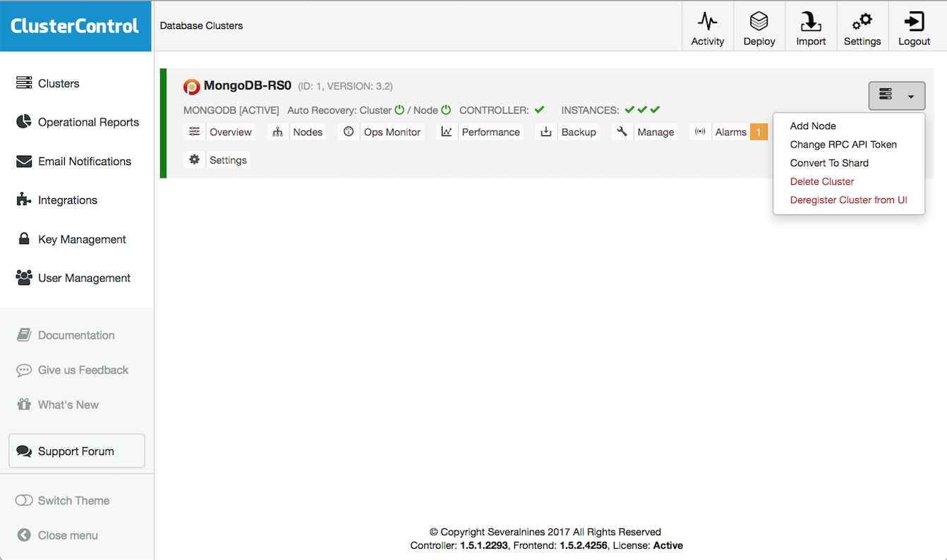Click the Backup download icon
947x560 pixels.
[x=546, y=131]
